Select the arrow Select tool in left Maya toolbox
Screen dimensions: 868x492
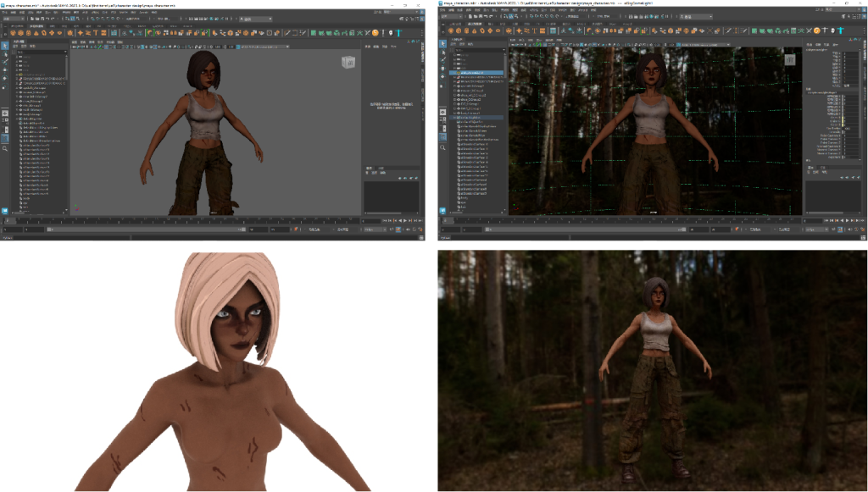point(5,46)
